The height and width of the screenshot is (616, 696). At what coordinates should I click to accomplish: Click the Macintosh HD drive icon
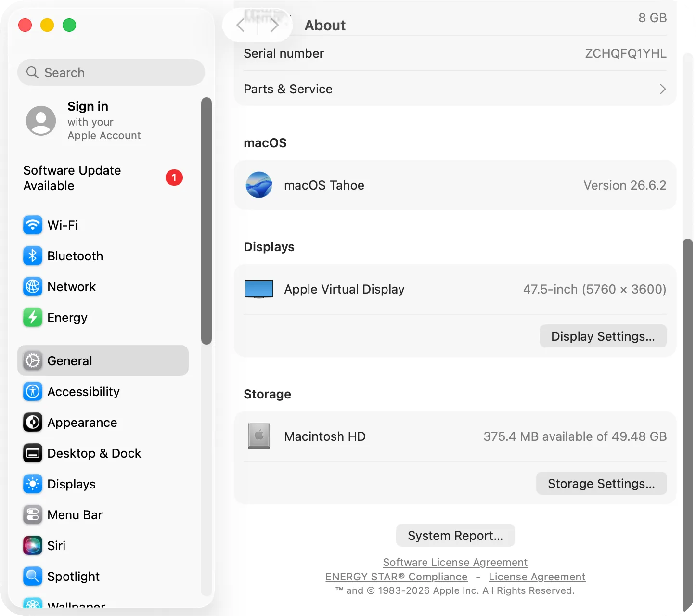(x=259, y=436)
